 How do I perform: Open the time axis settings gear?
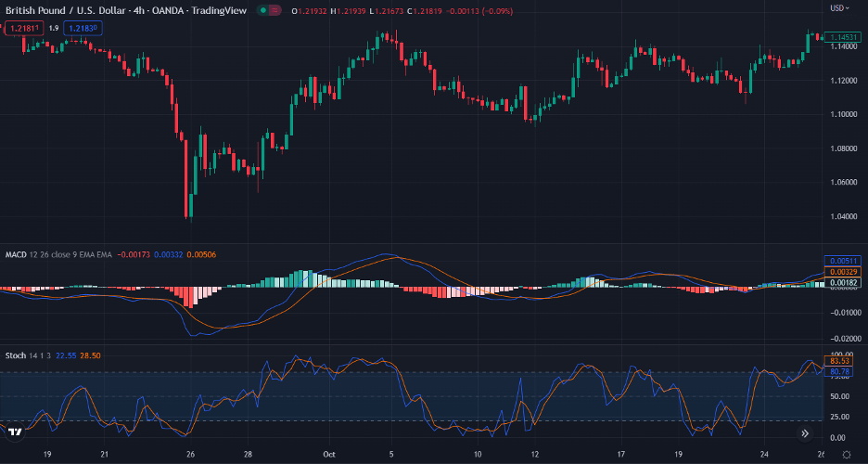click(x=845, y=455)
